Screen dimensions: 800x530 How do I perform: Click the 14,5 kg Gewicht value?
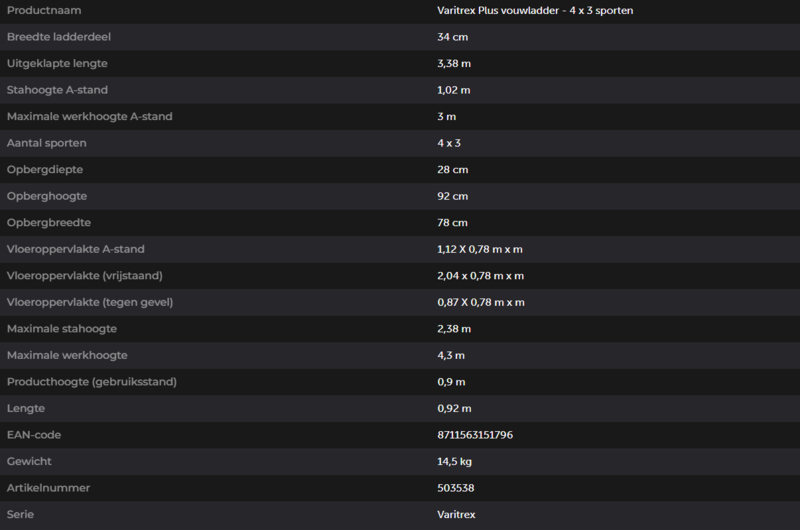454,461
